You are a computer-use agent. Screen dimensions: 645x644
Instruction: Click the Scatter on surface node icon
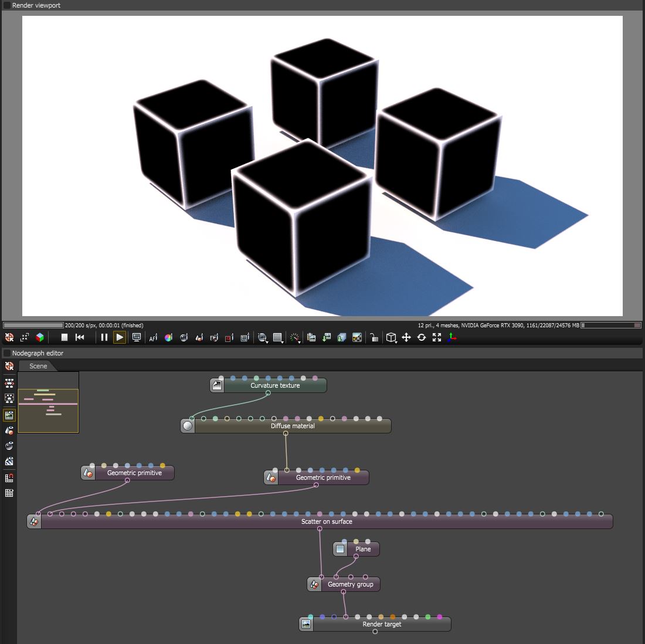click(34, 521)
